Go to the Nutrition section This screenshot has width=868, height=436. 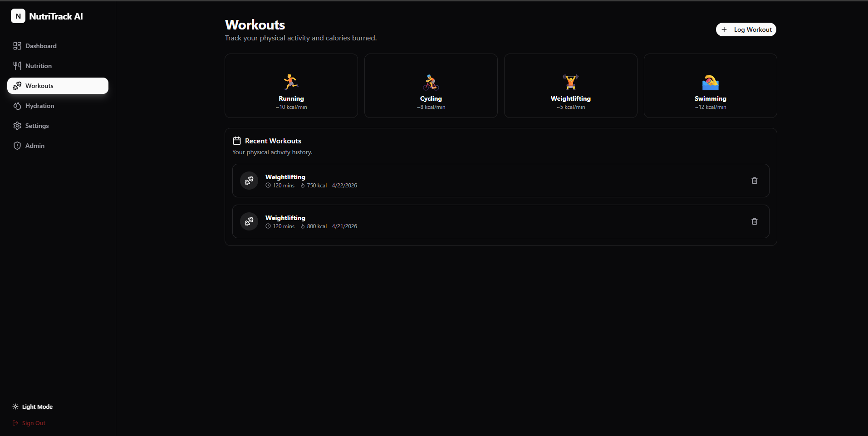[x=58, y=66]
